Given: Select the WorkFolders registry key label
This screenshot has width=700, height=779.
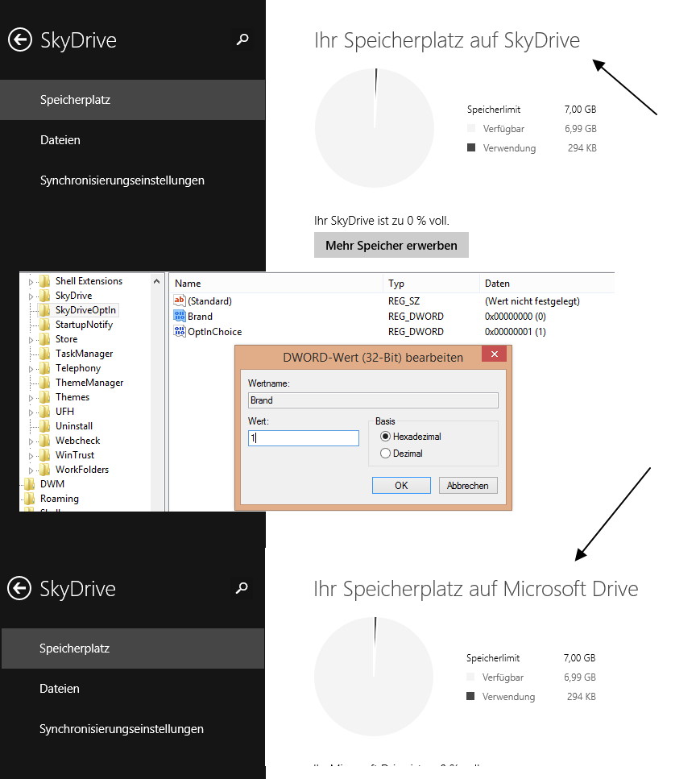Looking at the screenshot, I should (x=82, y=470).
